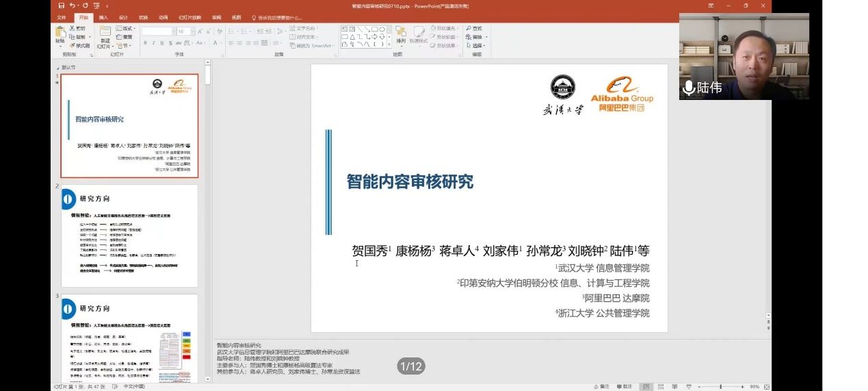Click the slide title 智能内容审核研究
Screen dimensions: 868x391
[x=410, y=181]
